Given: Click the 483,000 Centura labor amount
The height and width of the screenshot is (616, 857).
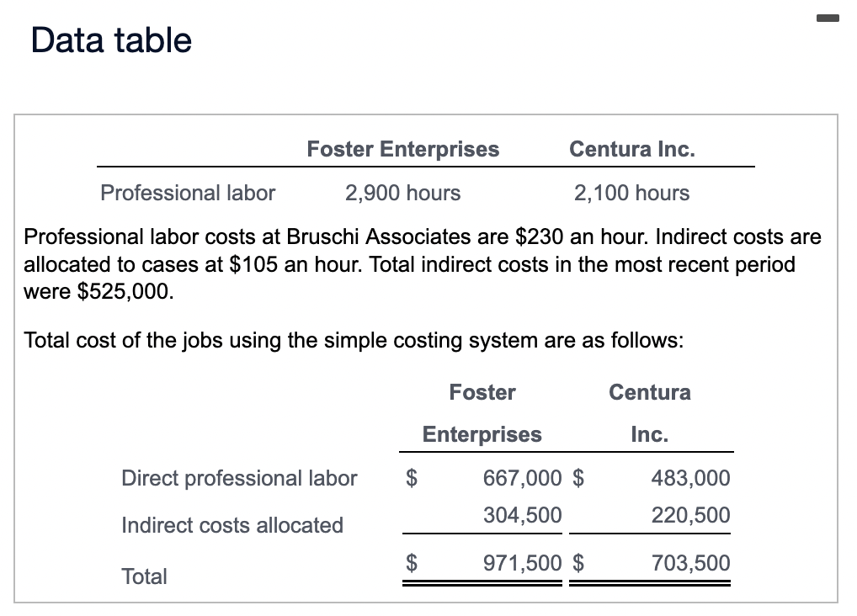Looking at the screenshot, I should (690, 478).
